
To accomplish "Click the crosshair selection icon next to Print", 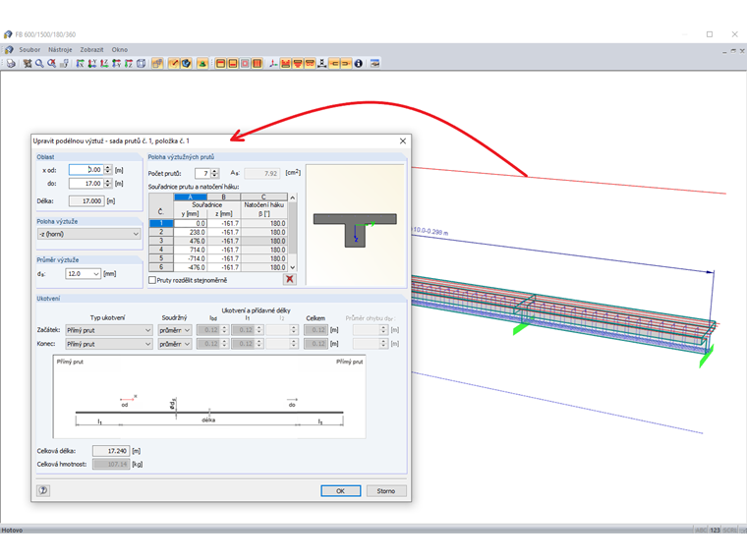I will pyautogui.click(x=28, y=63).
